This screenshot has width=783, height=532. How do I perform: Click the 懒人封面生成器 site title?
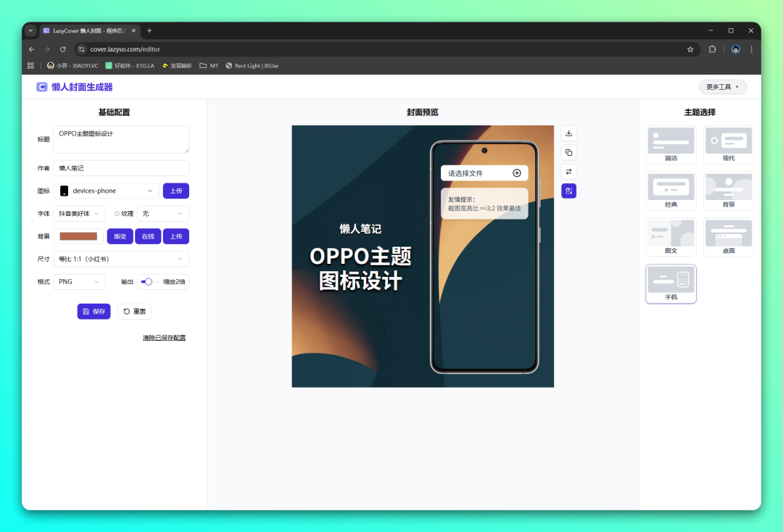tap(82, 87)
